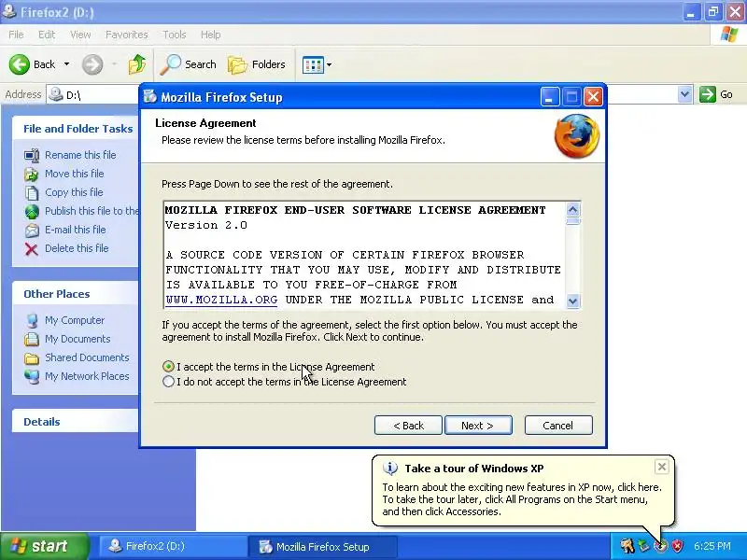The image size is (747, 560).
Task: Click the keys tray icon in system tray
Action: (627, 546)
